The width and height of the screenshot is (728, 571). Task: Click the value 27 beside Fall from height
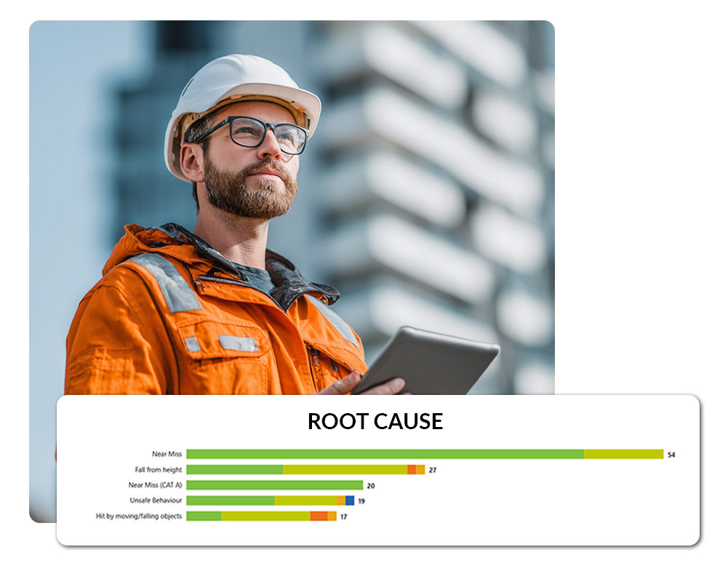[431, 469]
